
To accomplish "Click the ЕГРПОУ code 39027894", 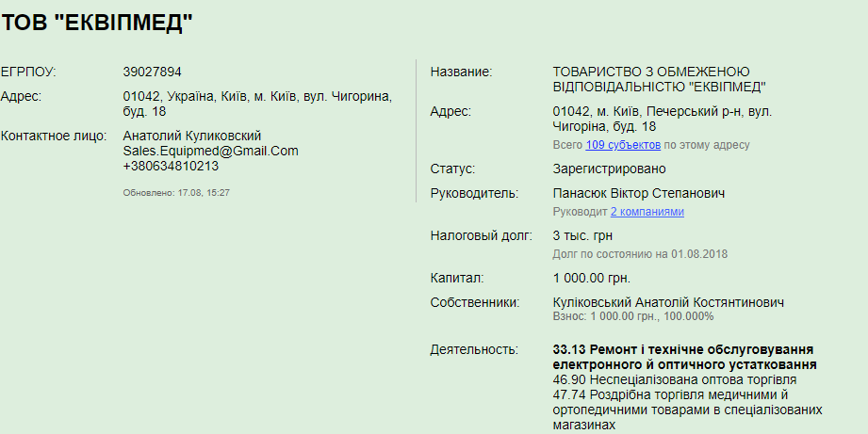I will pyautogui.click(x=153, y=72).
